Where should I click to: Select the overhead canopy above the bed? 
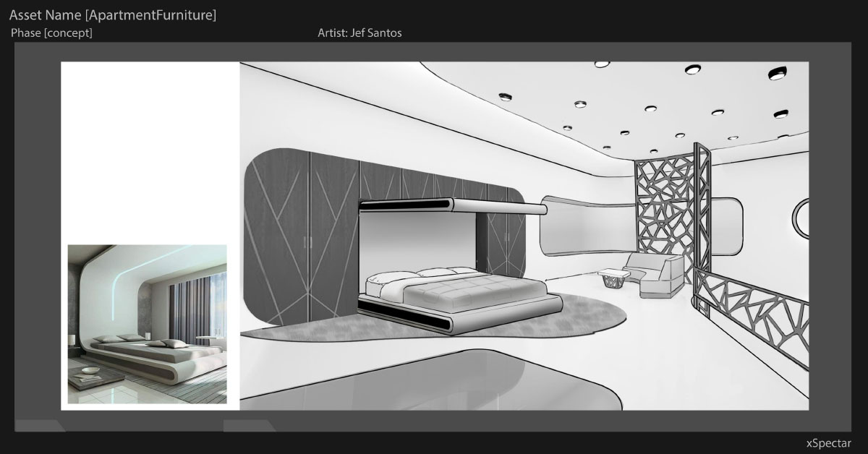click(452, 207)
